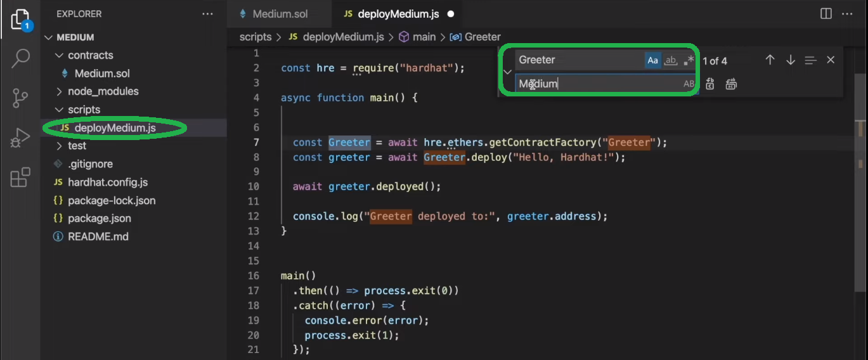Click the split editor icon

826,13
